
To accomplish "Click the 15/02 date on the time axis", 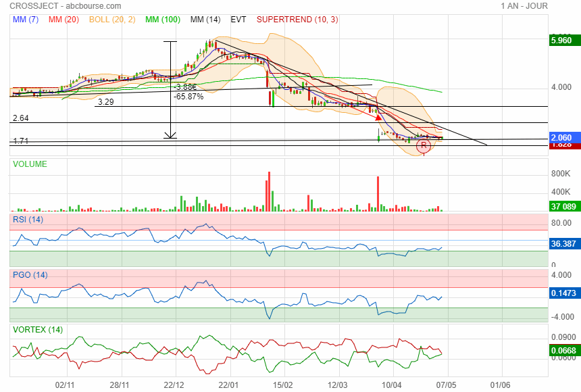I will click(282, 385).
